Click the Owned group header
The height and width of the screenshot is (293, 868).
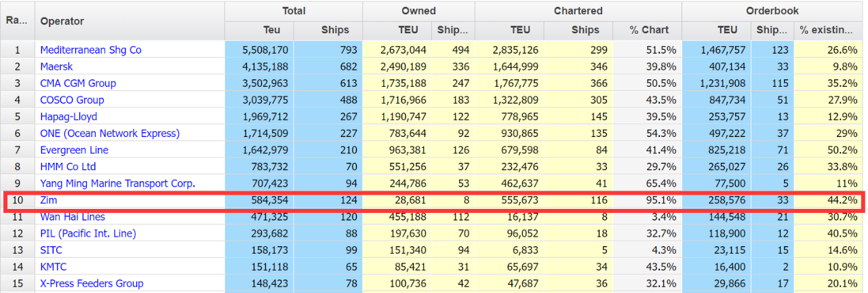[x=418, y=11]
